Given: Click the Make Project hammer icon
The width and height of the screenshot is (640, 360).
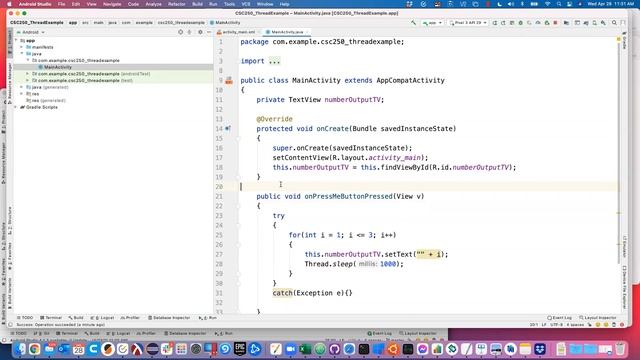Looking at the screenshot, I should [414, 23].
